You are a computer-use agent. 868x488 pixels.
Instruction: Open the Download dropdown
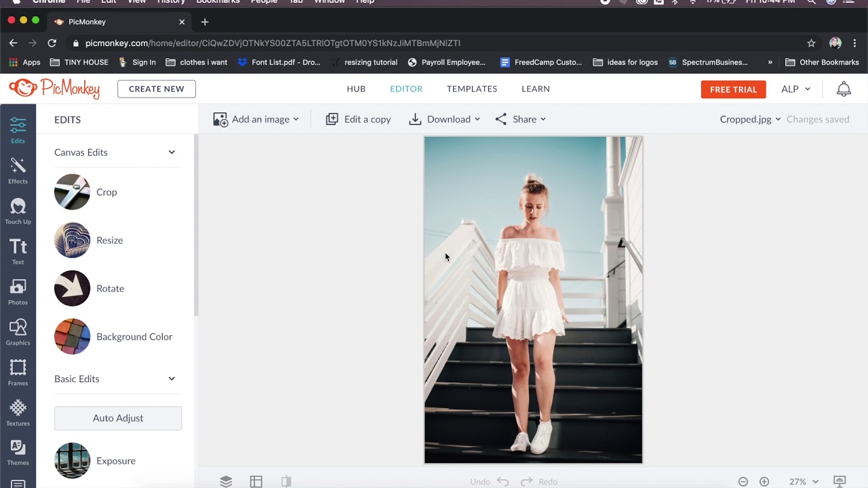tap(444, 119)
